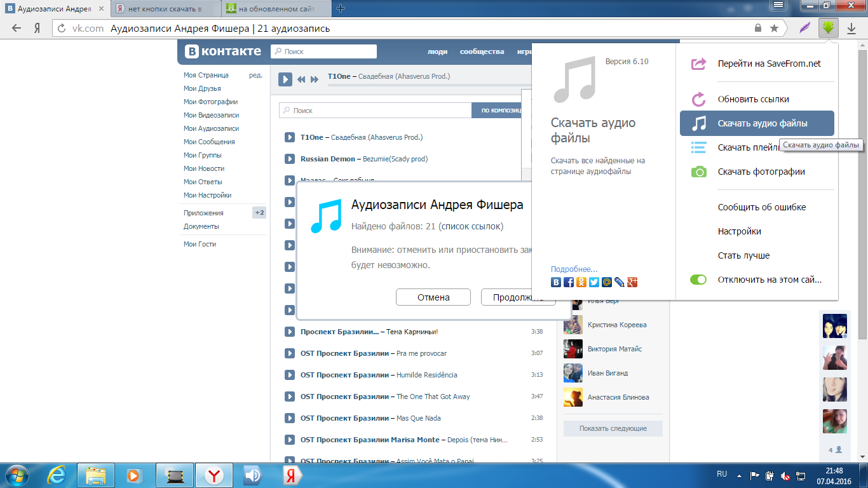
Task: Share via VK icon in SaveFrom popup
Action: pos(556,282)
